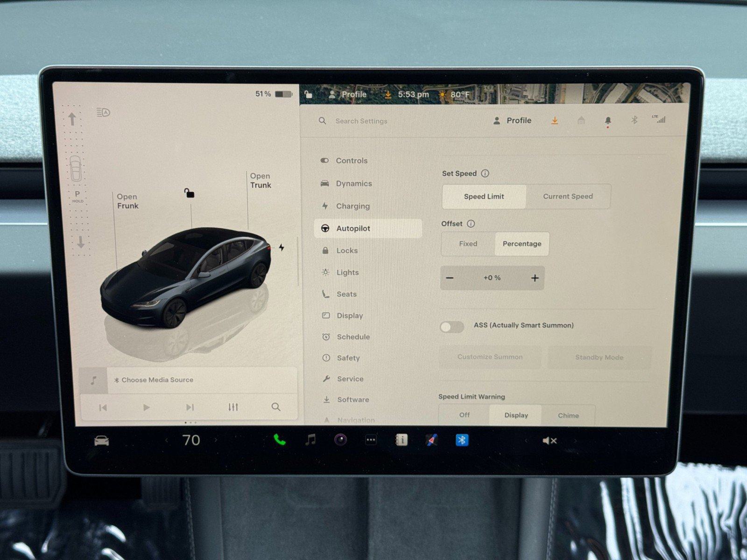This screenshot has width=747, height=560.
Task: Open the Bluetooth settings icon in dock
Action: coord(462,440)
